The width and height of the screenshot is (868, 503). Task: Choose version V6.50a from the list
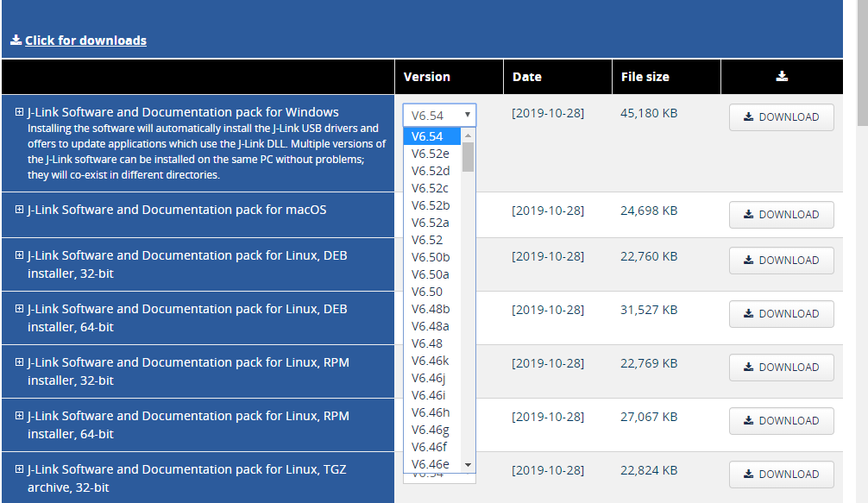(x=432, y=274)
